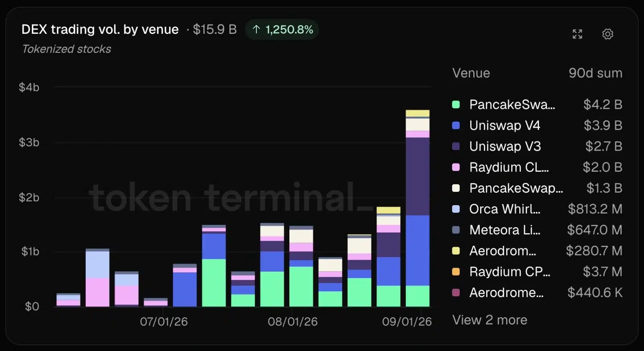The image size is (644, 351).
Task: Click the Raydium CP... orange legend swatch
Action: click(456, 272)
